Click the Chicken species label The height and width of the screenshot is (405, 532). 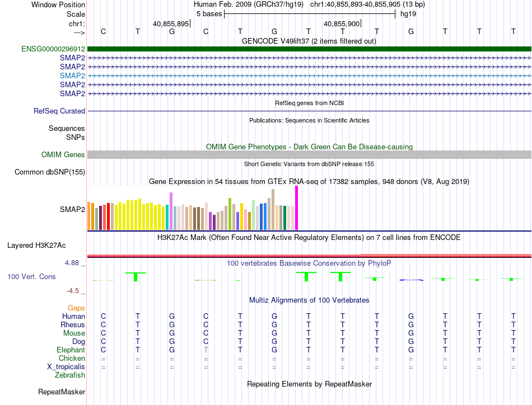coord(72,358)
